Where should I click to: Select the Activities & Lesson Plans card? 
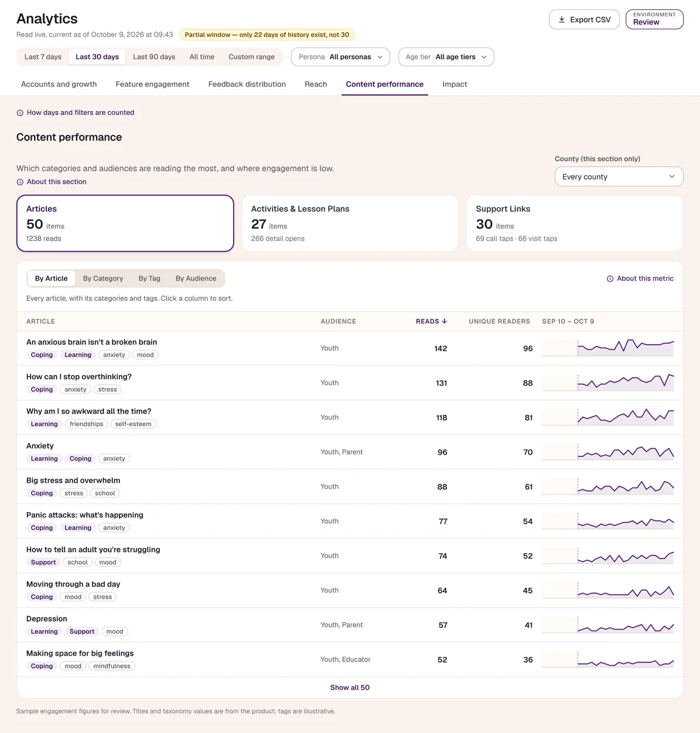[x=350, y=223]
